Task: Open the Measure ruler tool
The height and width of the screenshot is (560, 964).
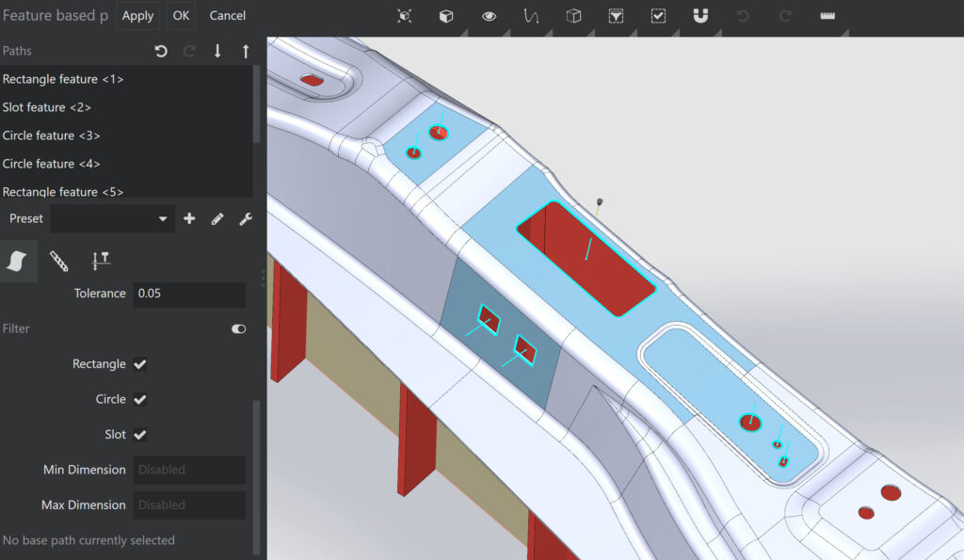Action: coord(827,16)
